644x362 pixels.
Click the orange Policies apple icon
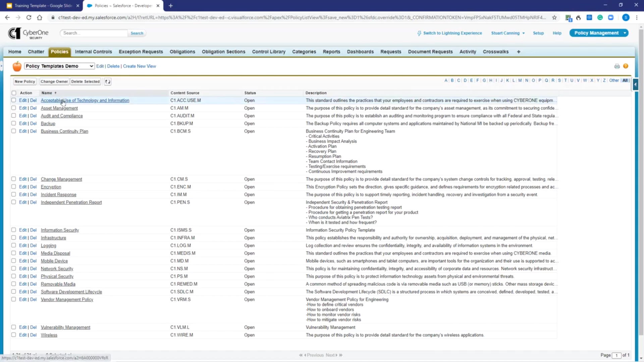tap(17, 66)
